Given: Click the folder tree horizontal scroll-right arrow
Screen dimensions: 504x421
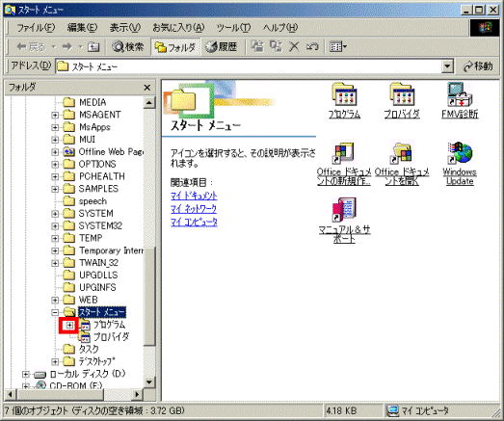Looking at the screenshot, I should [138, 394].
